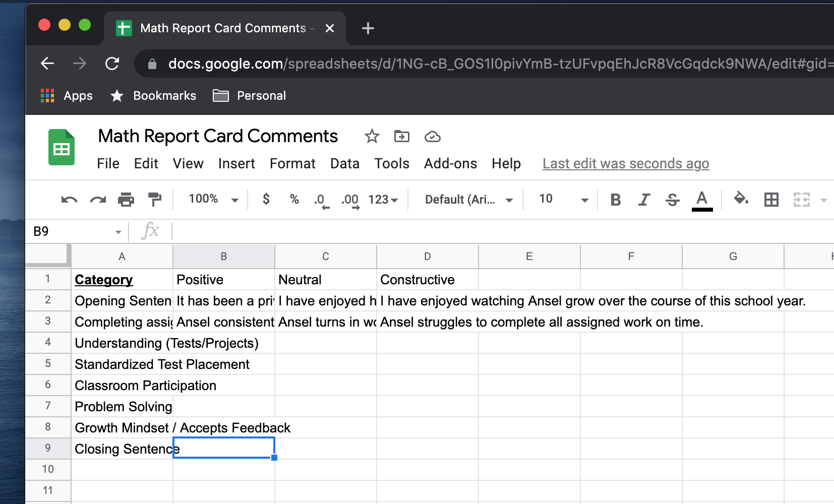Open the 123 number format dropdown

tap(383, 200)
